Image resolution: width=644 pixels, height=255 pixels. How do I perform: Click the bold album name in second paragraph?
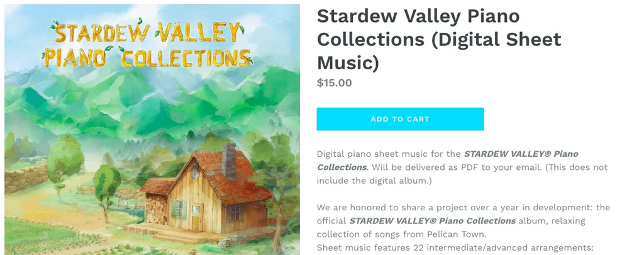[x=433, y=220]
